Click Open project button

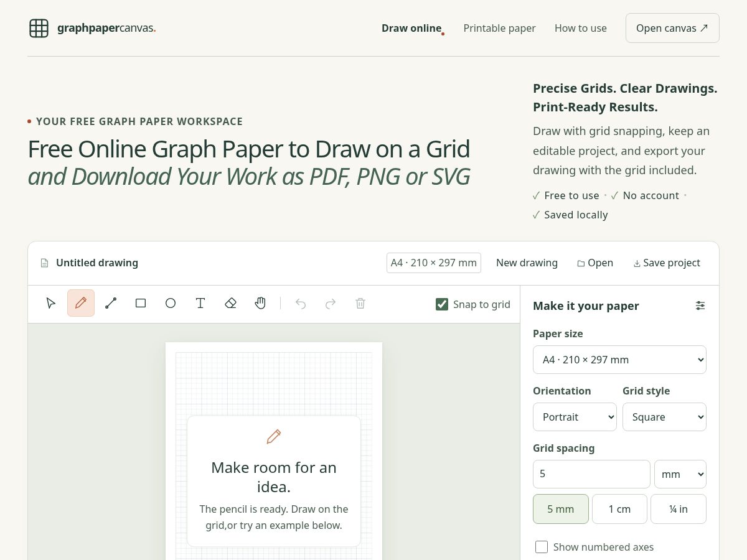[x=595, y=263]
